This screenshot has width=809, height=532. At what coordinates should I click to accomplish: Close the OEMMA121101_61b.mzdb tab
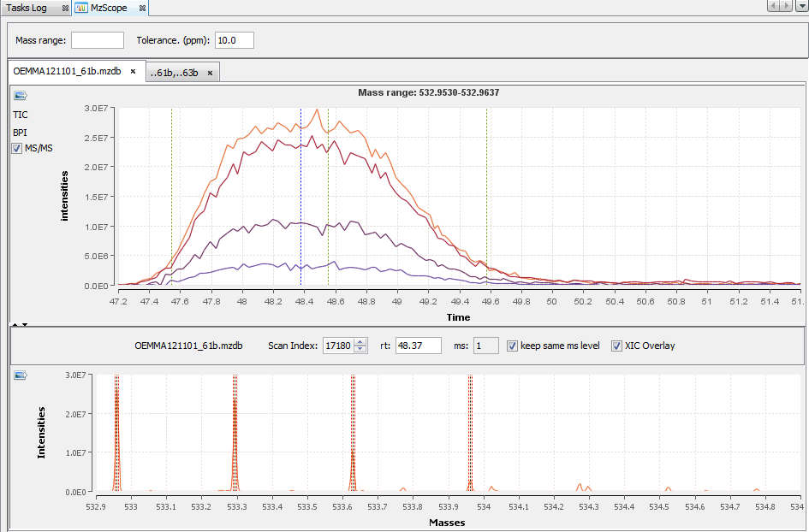tap(133, 72)
